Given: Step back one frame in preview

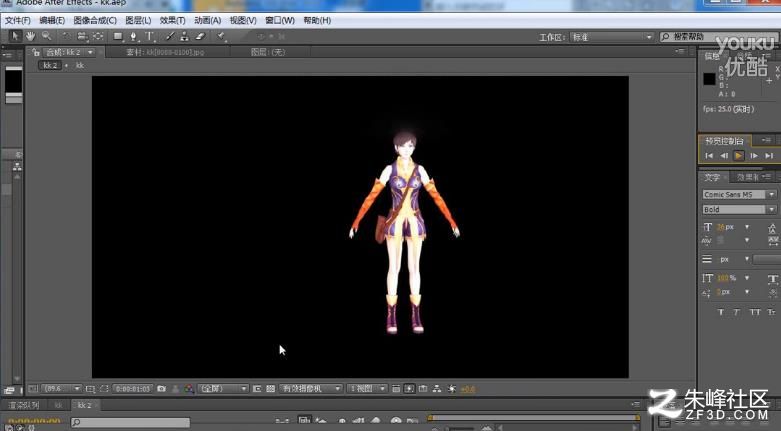Looking at the screenshot, I should point(724,155).
